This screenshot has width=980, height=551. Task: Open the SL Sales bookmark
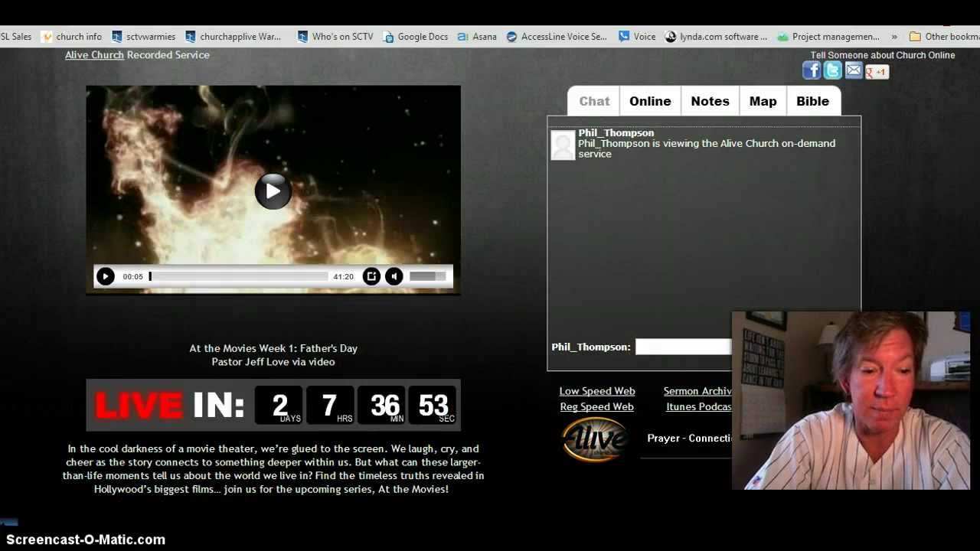click(x=16, y=36)
